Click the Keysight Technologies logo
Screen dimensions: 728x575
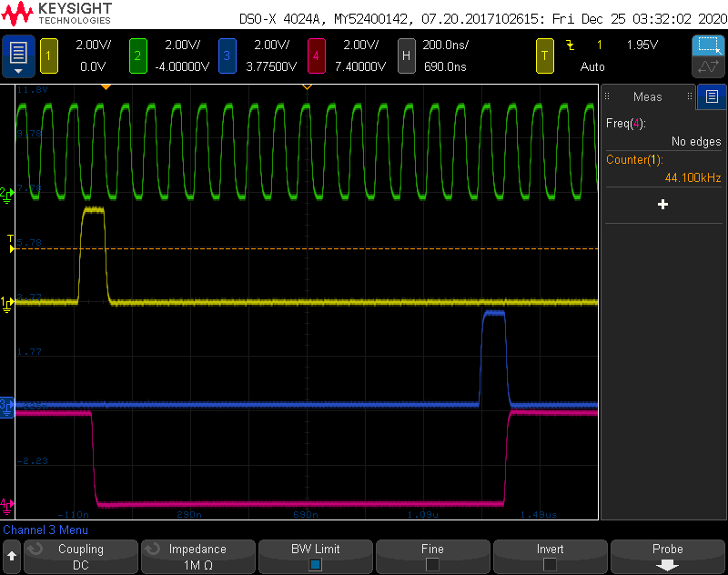tap(56, 14)
